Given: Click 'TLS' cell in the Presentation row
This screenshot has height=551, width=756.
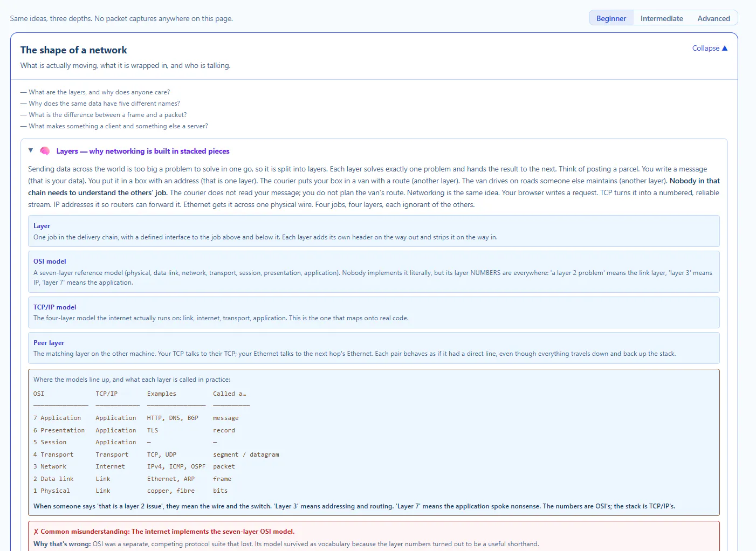Looking at the screenshot, I should [153, 430].
